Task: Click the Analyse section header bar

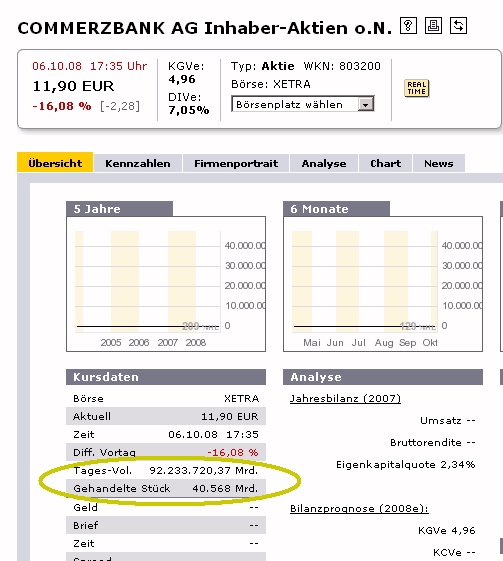Action: [x=383, y=377]
